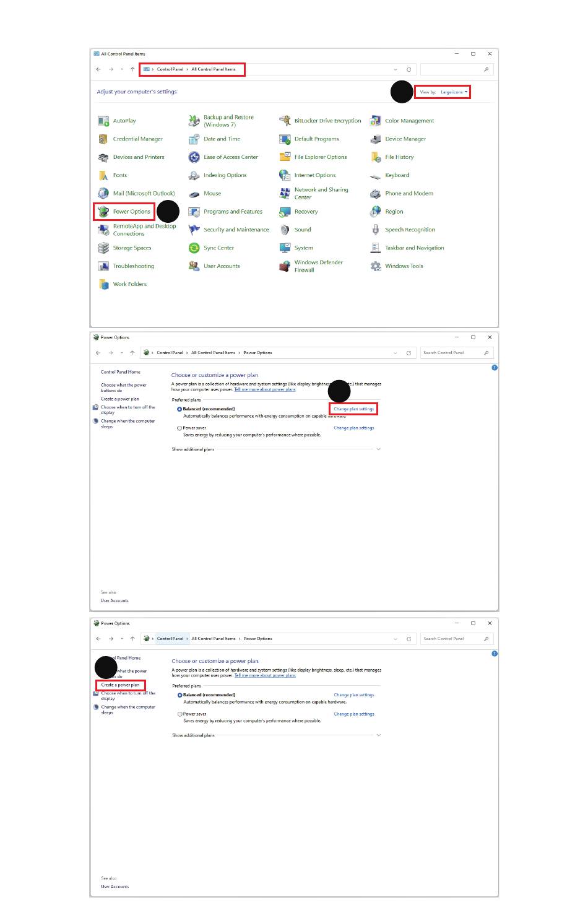Click the Power Options icon
The width and height of the screenshot is (588, 908).
103,212
